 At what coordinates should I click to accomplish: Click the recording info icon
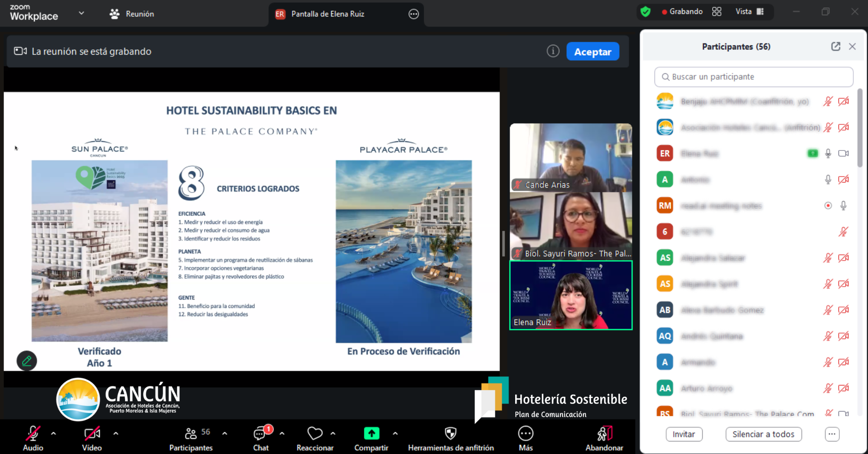552,51
